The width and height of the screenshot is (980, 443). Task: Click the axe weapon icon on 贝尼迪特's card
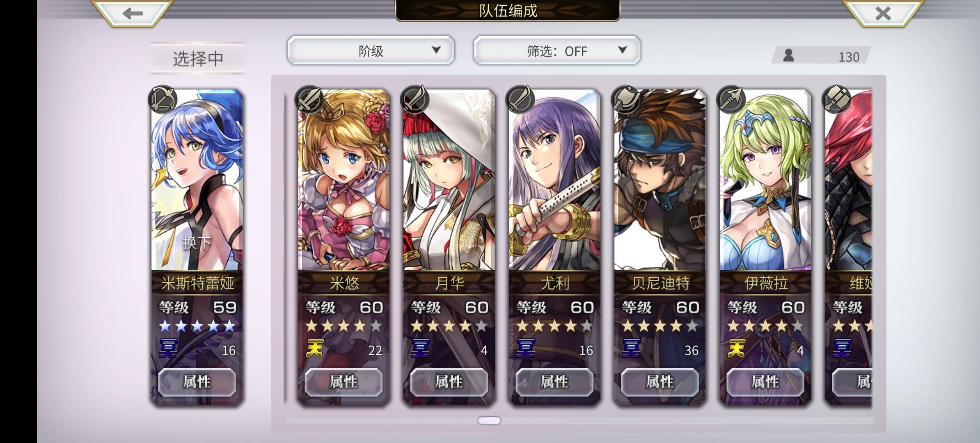click(625, 100)
